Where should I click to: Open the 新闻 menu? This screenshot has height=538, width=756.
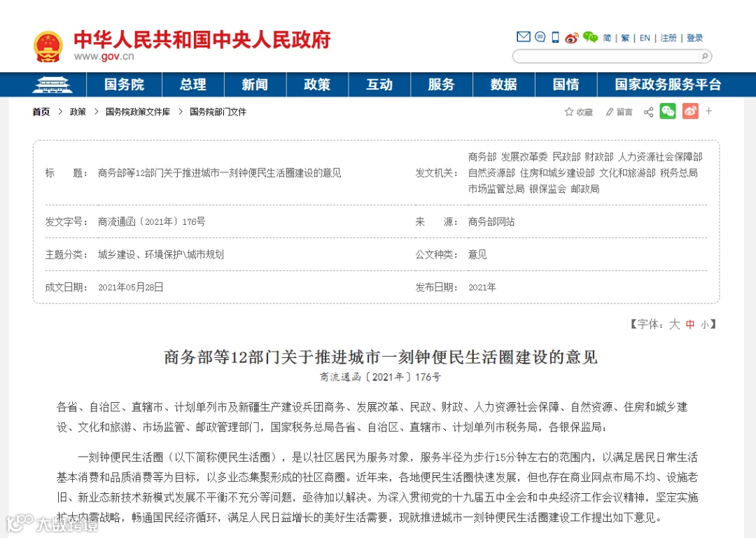tap(255, 85)
